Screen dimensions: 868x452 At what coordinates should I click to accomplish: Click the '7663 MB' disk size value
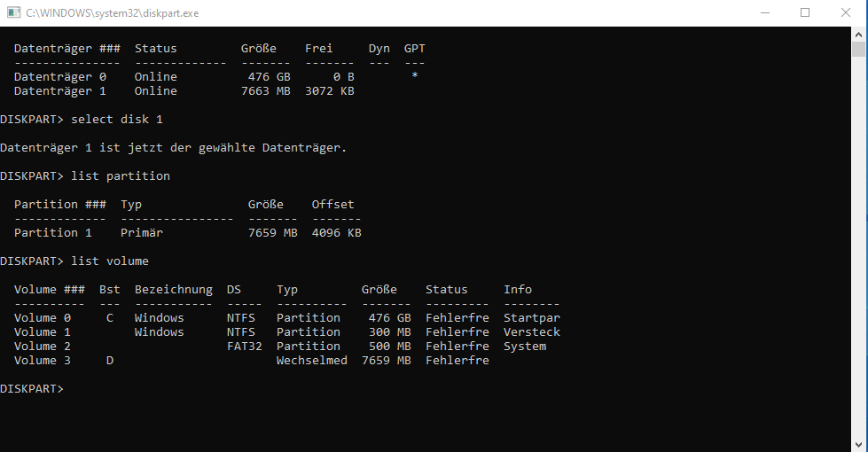[266, 91]
